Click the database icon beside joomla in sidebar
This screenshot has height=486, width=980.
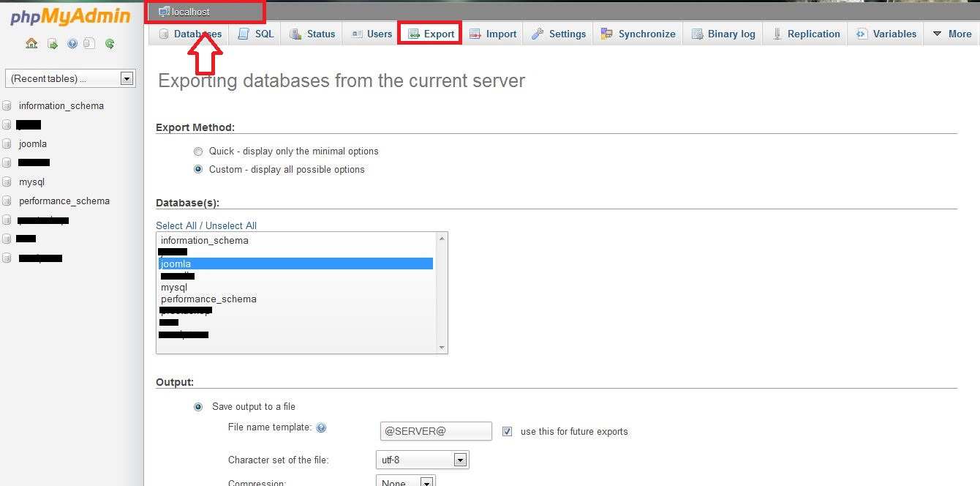click(x=7, y=144)
